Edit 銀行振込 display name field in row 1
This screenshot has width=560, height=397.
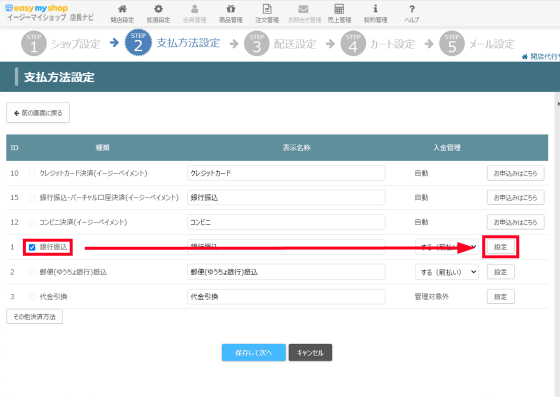pos(286,247)
